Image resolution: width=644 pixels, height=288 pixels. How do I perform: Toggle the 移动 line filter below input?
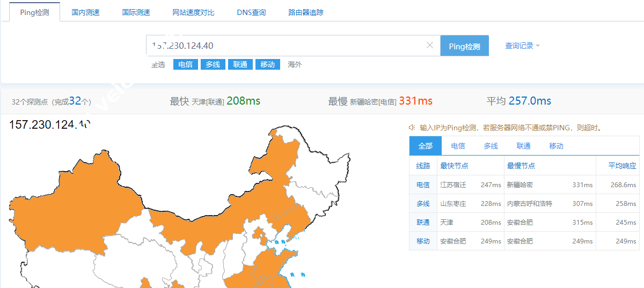(268, 64)
